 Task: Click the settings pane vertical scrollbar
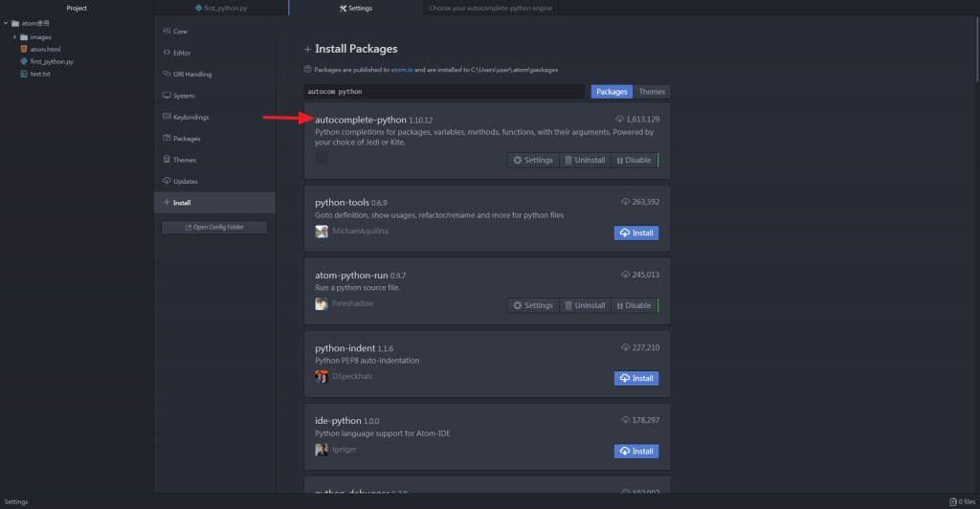[977, 50]
